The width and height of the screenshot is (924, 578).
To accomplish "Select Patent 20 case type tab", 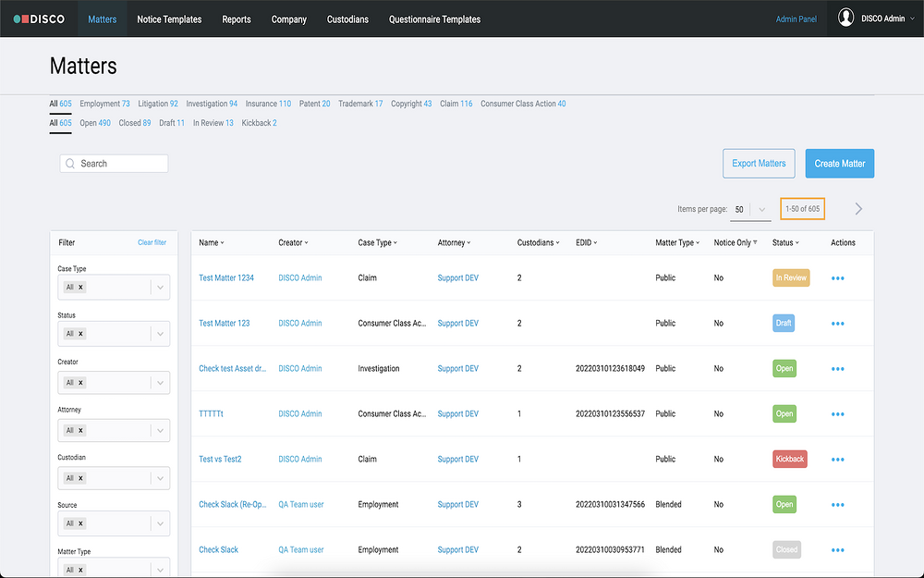I will [x=315, y=104].
